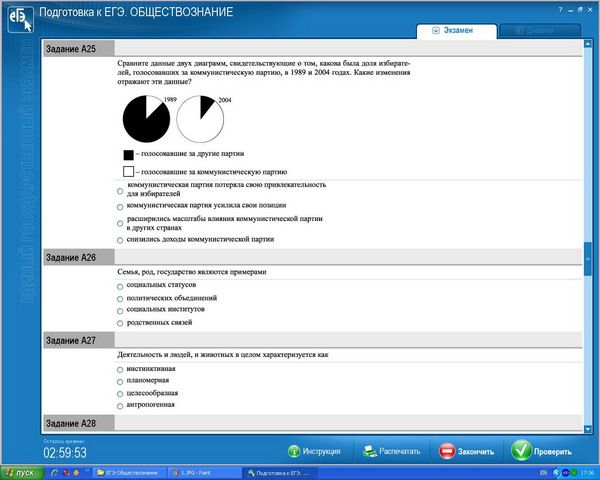This screenshot has height=480, width=600.
Task: Select radio option 'инстинктивная'
Action: 121,369
